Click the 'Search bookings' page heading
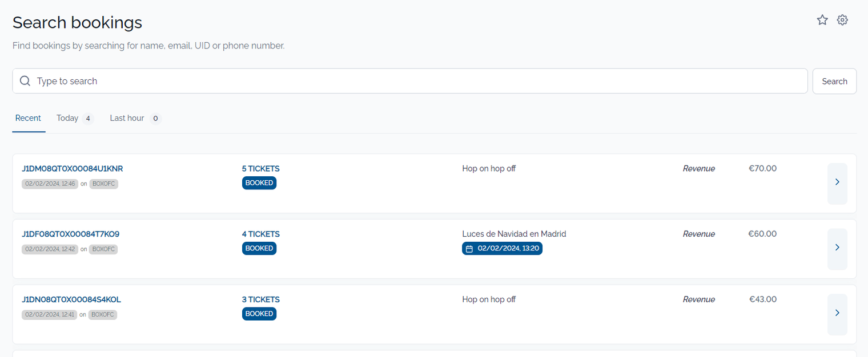 (77, 23)
